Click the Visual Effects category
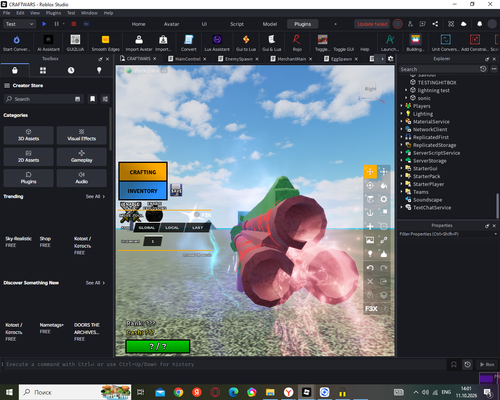 82,135
